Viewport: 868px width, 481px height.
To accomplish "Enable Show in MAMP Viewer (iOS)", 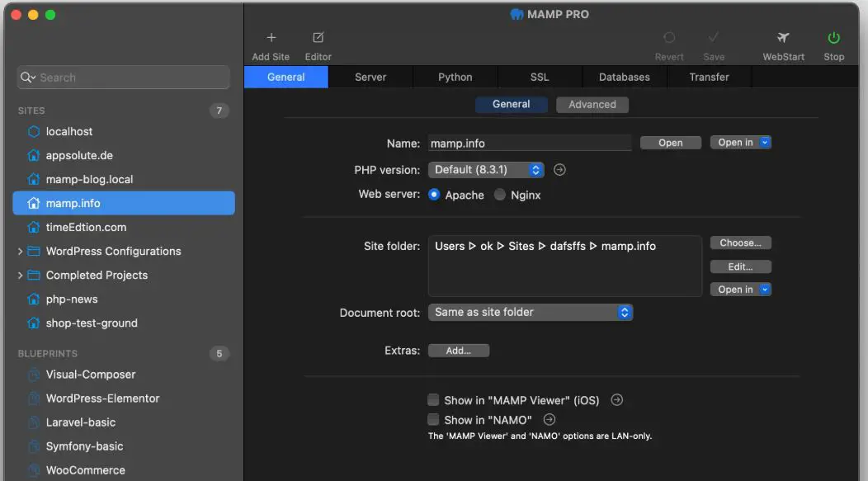I will point(433,399).
